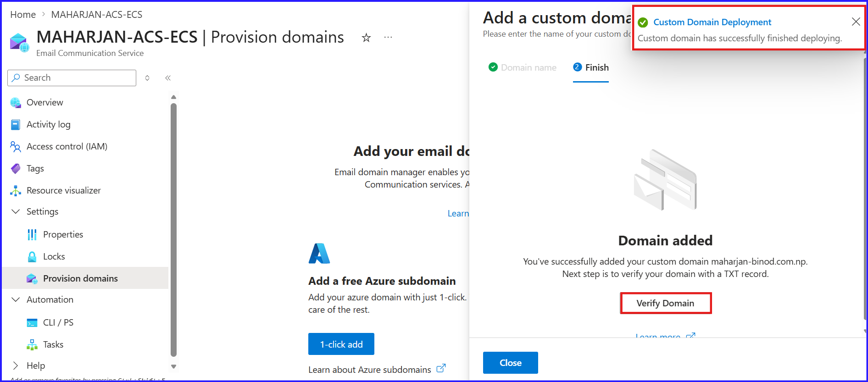Click the 'Domain added' heading
868x382 pixels.
[x=665, y=240]
